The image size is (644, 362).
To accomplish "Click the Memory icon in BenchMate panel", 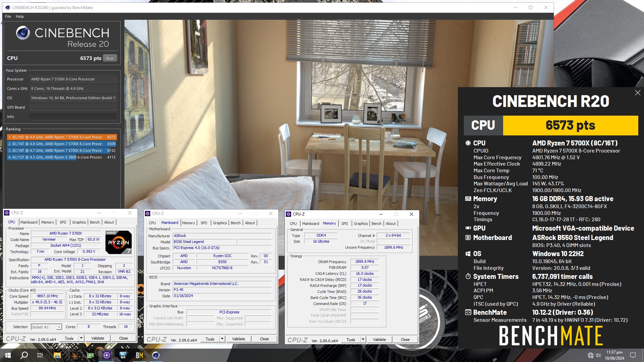I will tap(468, 199).
